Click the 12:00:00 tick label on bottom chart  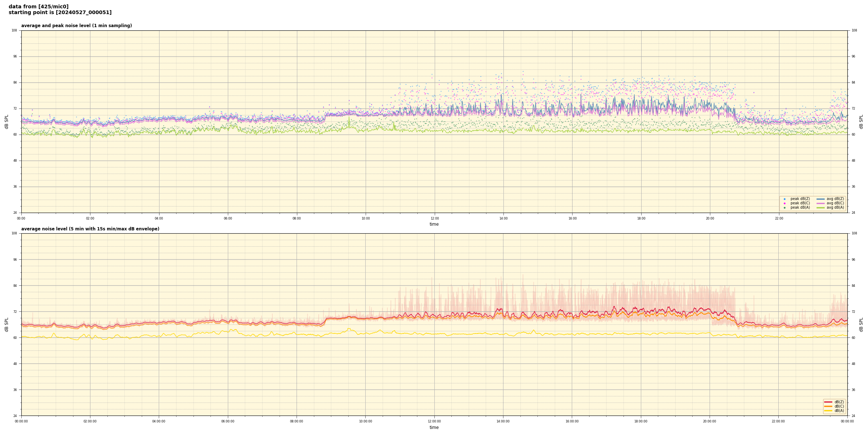click(x=434, y=421)
